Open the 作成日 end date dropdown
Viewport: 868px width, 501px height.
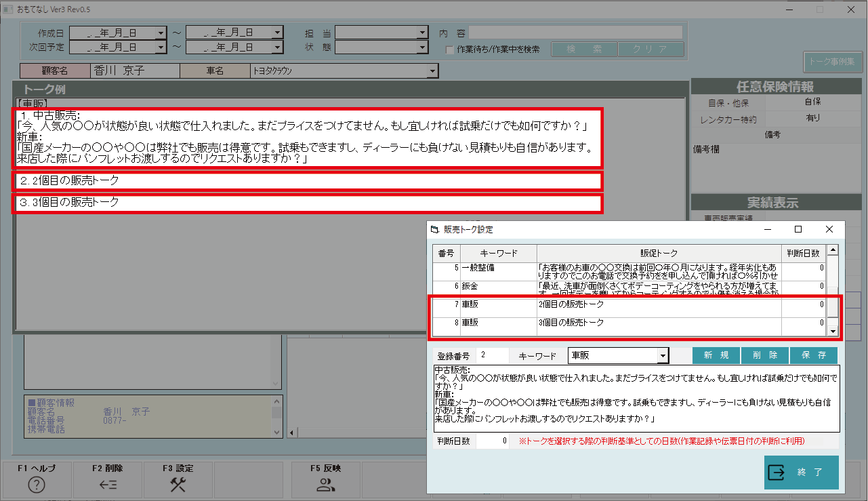click(x=277, y=33)
